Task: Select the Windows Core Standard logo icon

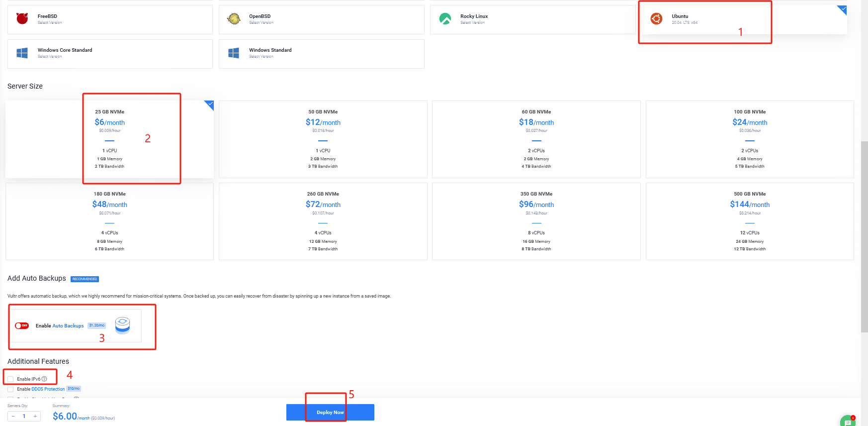Action: (22, 53)
